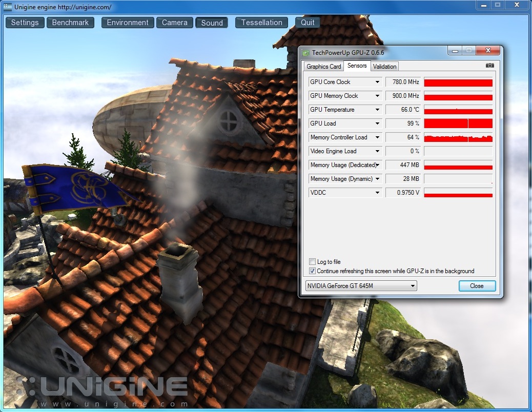Click the GPU-Z title bar app icon
Screen dimensions: 532x412
pos(305,53)
